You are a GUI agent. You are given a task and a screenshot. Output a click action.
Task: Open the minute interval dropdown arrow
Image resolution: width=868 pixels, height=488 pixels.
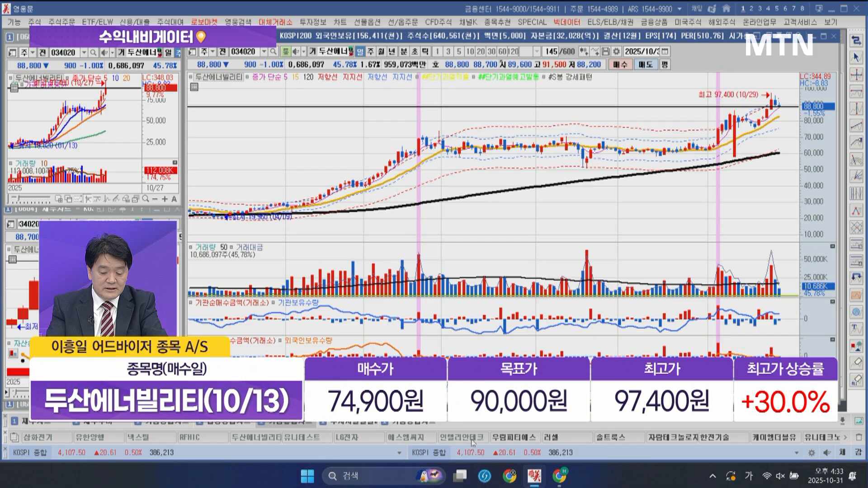click(x=537, y=52)
